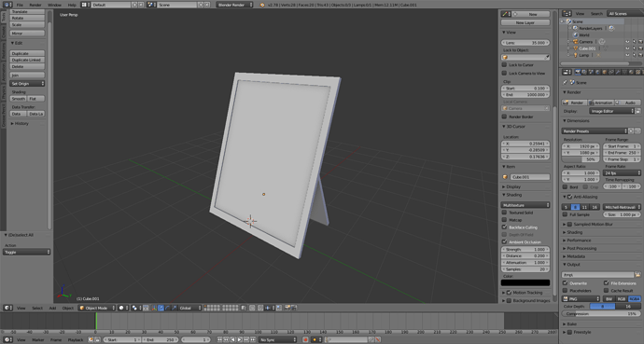Screen dimensions: 644x344
Task: Click the play animation button in timeline
Action: [240, 340]
